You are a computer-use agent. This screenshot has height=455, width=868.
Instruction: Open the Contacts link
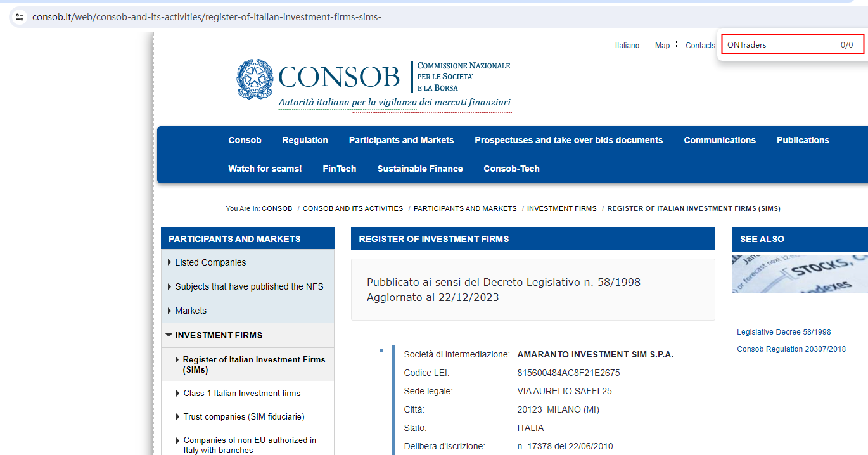700,46
